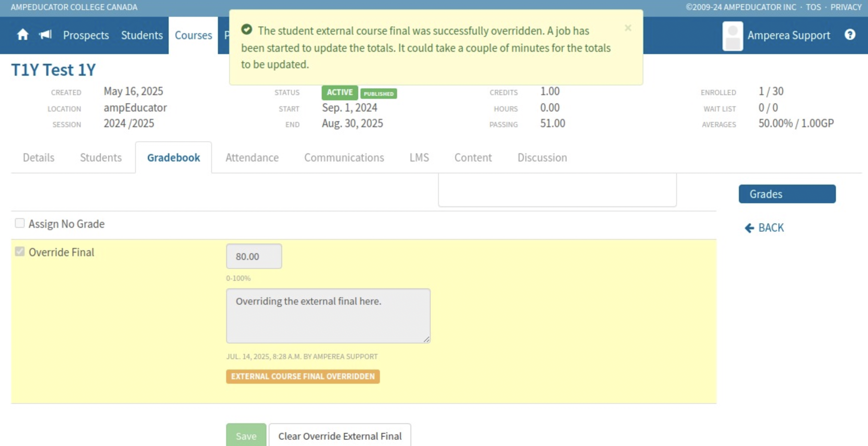
Task: Click the Grades sidebar button
Action: tap(787, 194)
